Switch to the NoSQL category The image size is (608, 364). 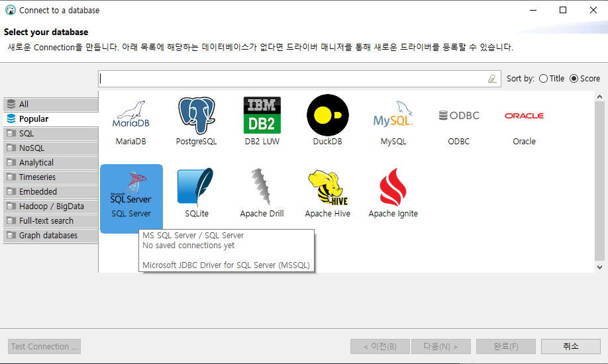tap(51, 148)
